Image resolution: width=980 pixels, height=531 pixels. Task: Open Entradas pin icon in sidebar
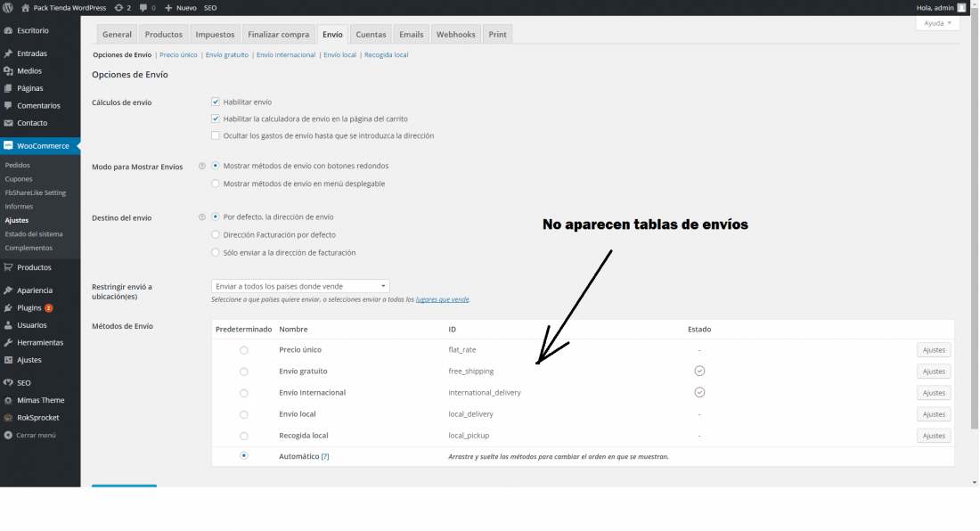pyautogui.click(x=8, y=53)
